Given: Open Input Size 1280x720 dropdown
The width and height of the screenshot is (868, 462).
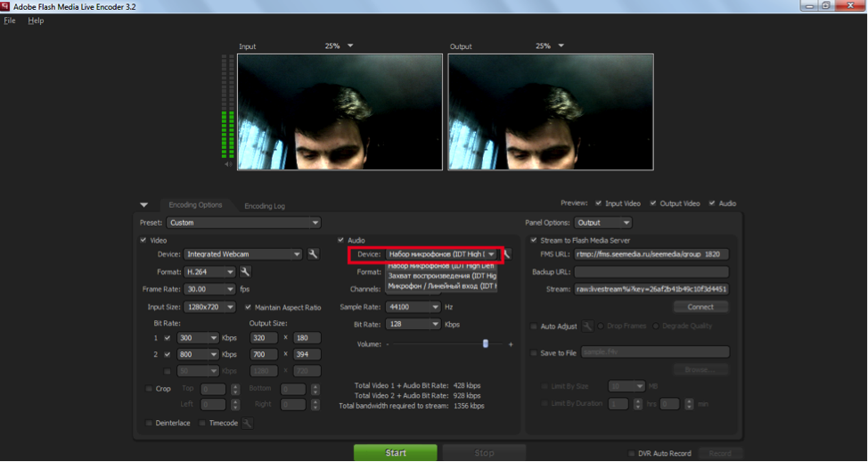Looking at the screenshot, I should (x=209, y=307).
